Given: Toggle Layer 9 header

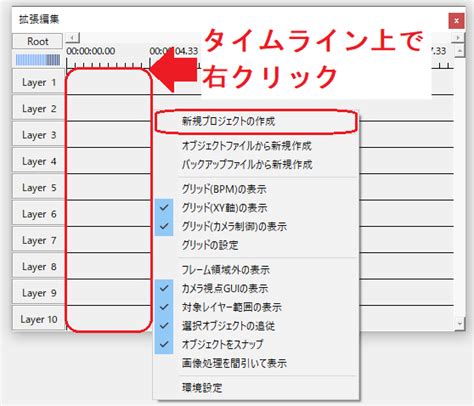Looking at the screenshot, I should [x=39, y=293].
